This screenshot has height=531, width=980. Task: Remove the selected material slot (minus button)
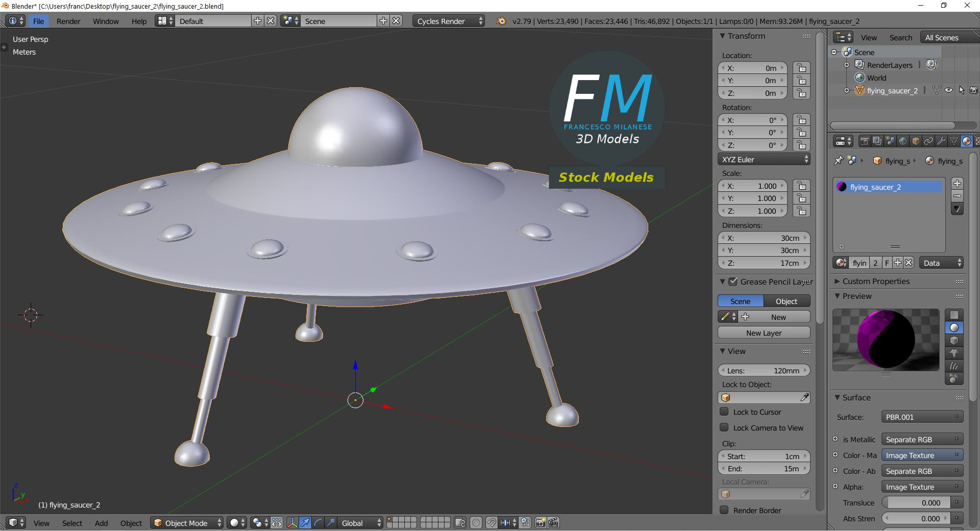[958, 196]
